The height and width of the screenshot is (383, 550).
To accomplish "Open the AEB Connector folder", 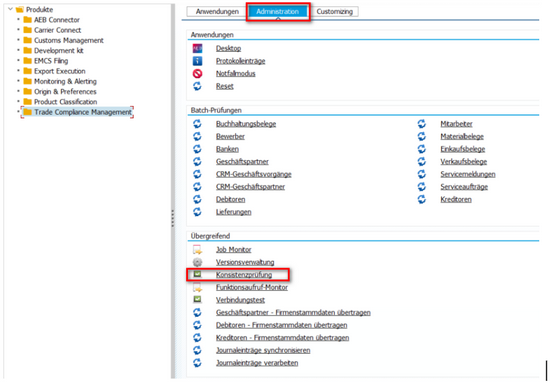I will coord(56,20).
